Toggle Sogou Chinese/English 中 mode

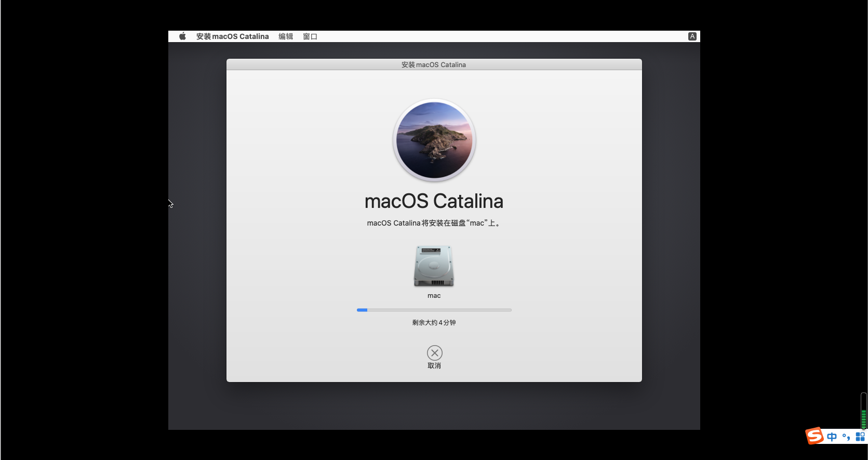[x=832, y=437]
